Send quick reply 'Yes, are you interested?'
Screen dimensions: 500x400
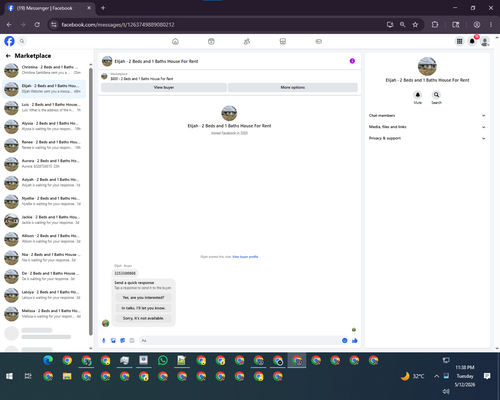click(x=143, y=297)
